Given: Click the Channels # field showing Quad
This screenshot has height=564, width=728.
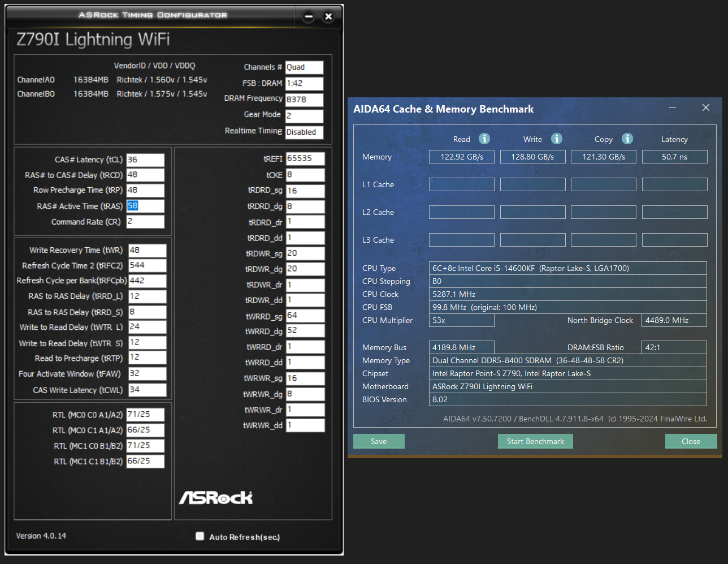Looking at the screenshot, I should (304, 67).
